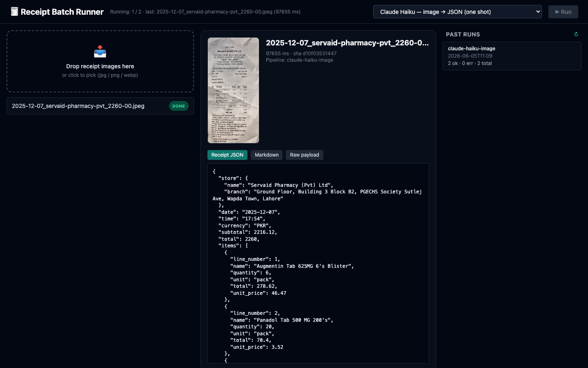Image resolution: width=588 pixels, height=368 pixels.
Task: Click the Receipt Batch Runner title
Action: [62, 12]
